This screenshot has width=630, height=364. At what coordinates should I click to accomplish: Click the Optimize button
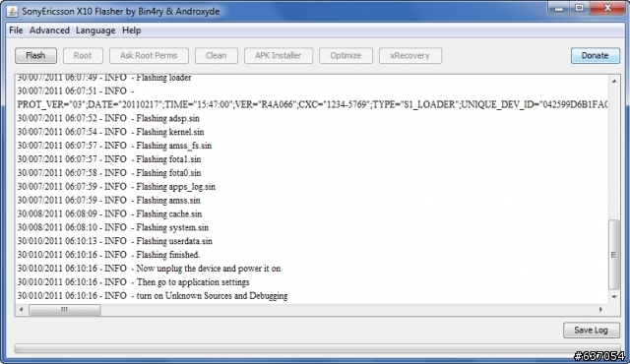pos(346,55)
